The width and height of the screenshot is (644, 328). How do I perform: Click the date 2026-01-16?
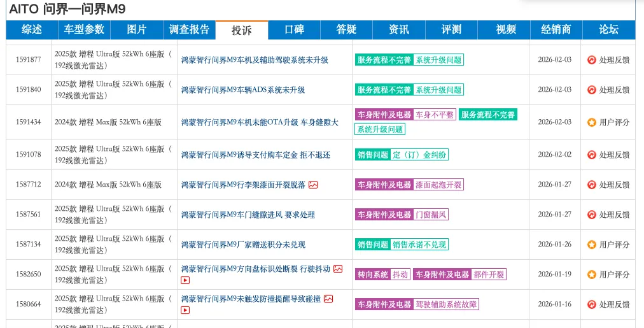(x=554, y=304)
